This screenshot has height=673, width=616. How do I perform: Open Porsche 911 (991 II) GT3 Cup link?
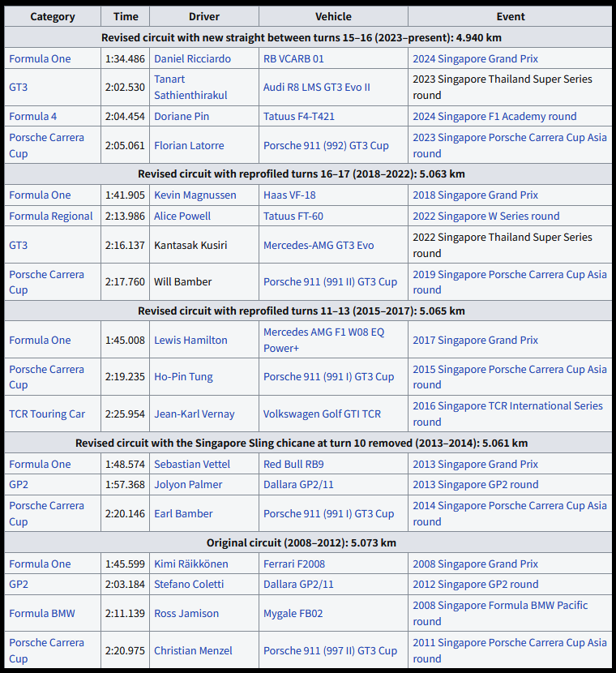point(331,281)
